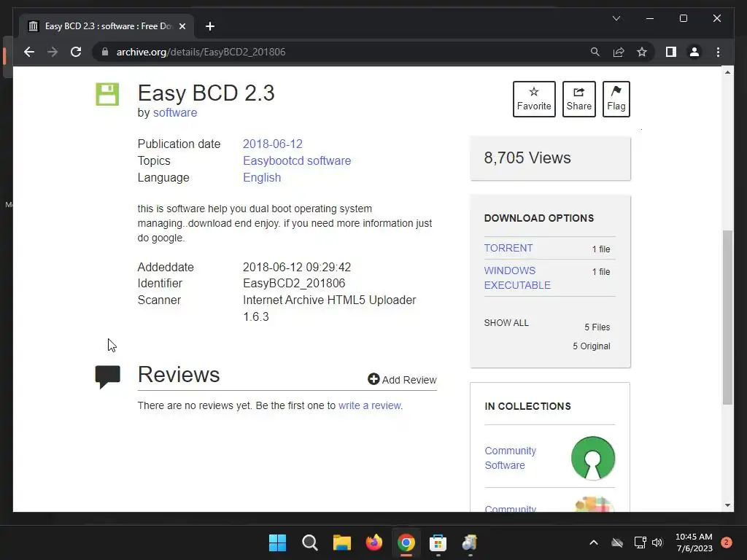Open the Chrome profile menu

(x=694, y=52)
